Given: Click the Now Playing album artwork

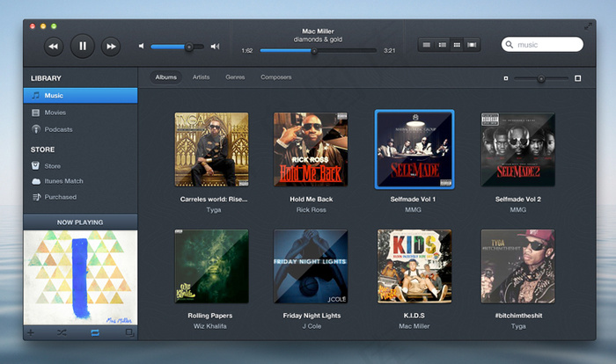Looking at the screenshot, I should coord(81,277).
